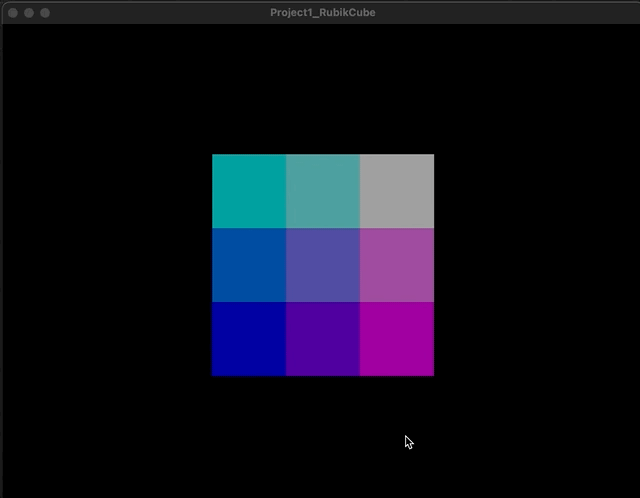Select the deep violet bottom-center square
The height and width of the screenshot is (498, 640).
pos(323,339)
